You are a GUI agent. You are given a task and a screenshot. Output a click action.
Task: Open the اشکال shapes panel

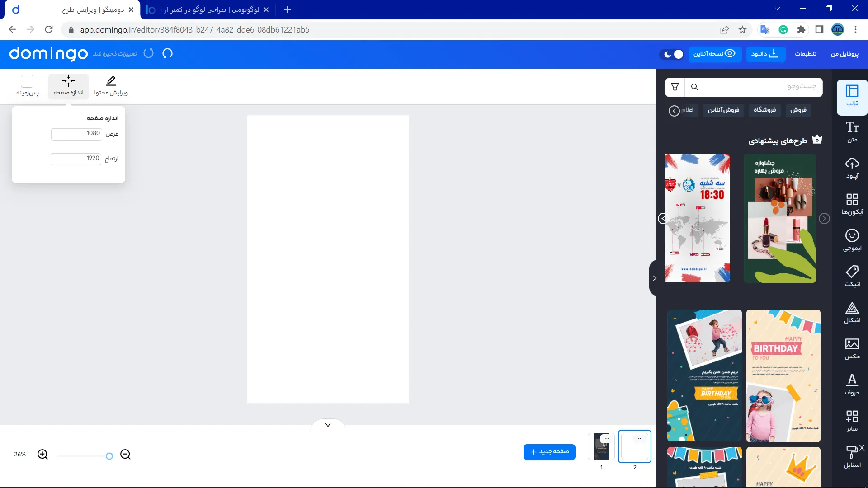click(x=852, y=312)
